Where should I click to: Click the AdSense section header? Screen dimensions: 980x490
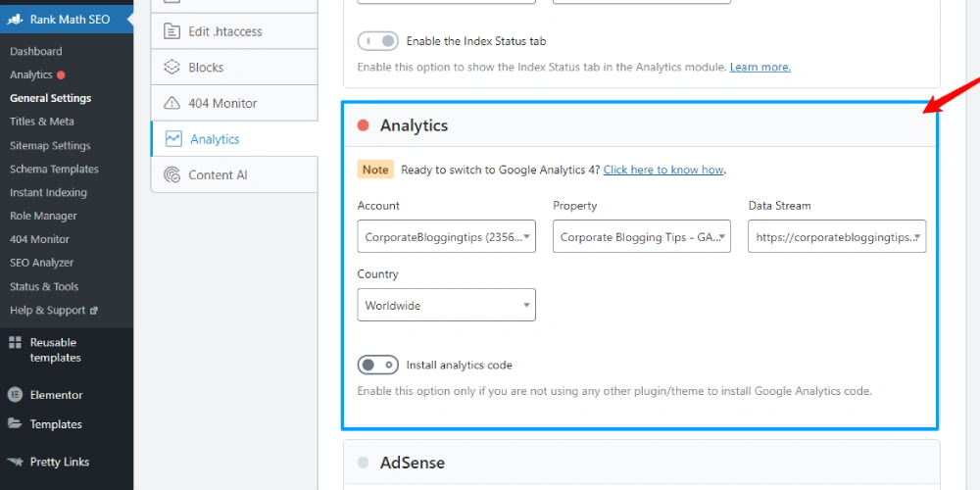coord(642,463)
